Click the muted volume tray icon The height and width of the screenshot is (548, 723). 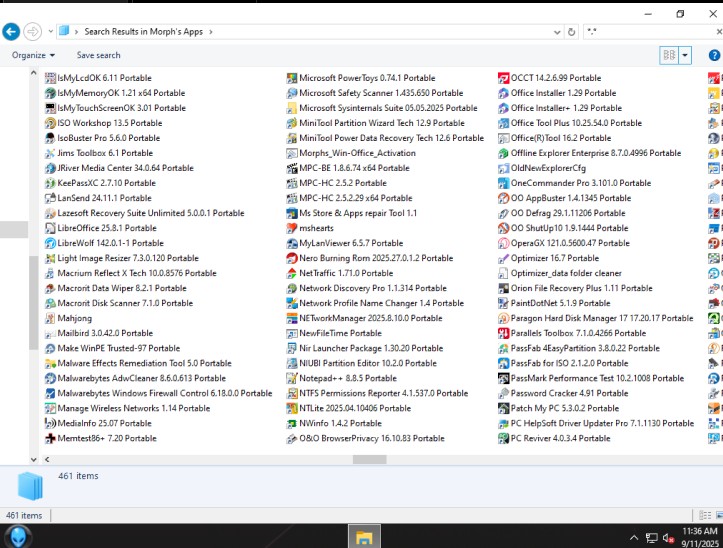[x=669, y=537]
